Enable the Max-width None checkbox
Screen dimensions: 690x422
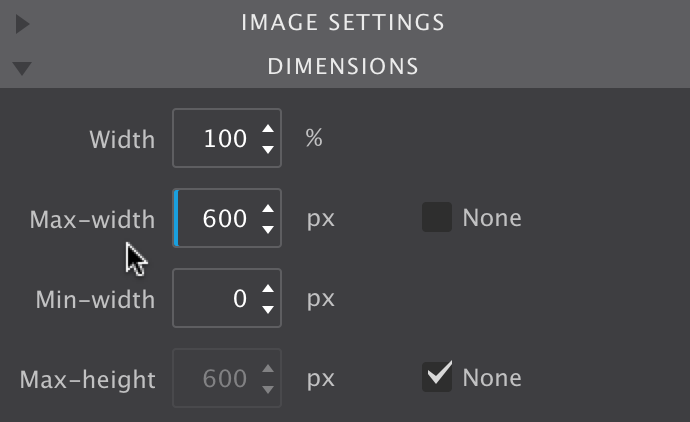437,217
